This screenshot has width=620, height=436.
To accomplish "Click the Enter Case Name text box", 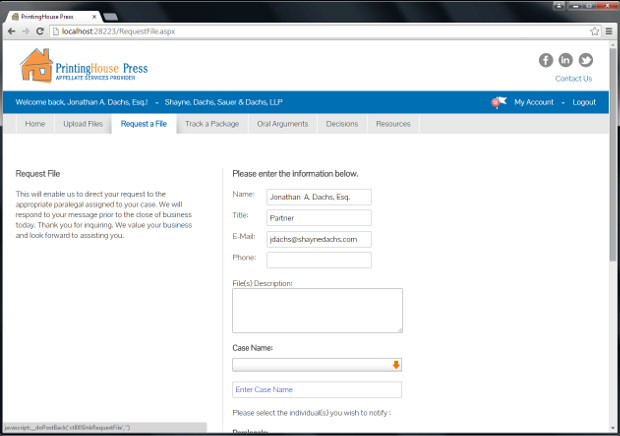I will click(x=317, y=389).
